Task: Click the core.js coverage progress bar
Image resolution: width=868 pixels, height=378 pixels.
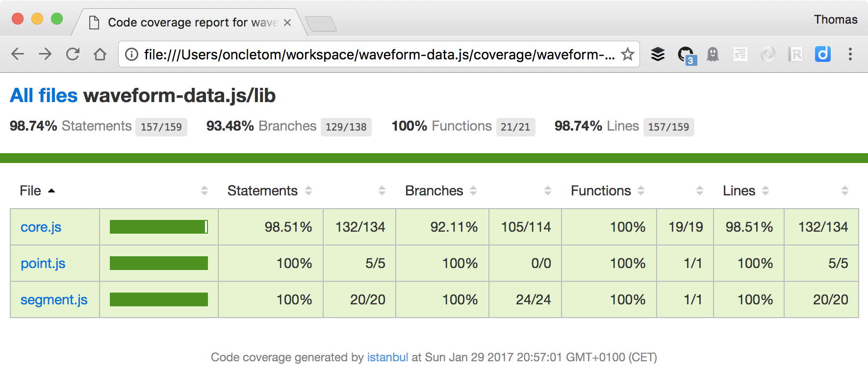Action: click(x=158, y=227)
